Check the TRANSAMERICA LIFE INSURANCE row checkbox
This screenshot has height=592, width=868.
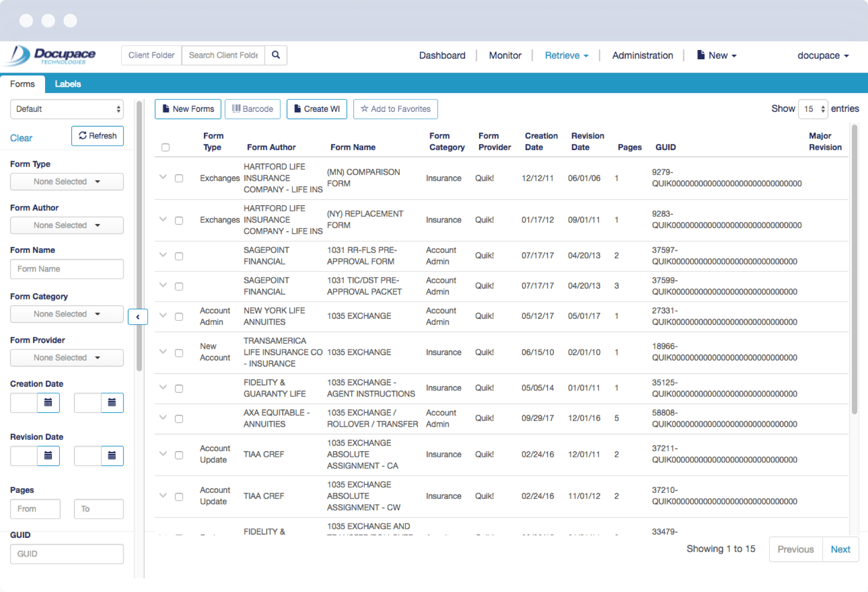coord(179,353)
